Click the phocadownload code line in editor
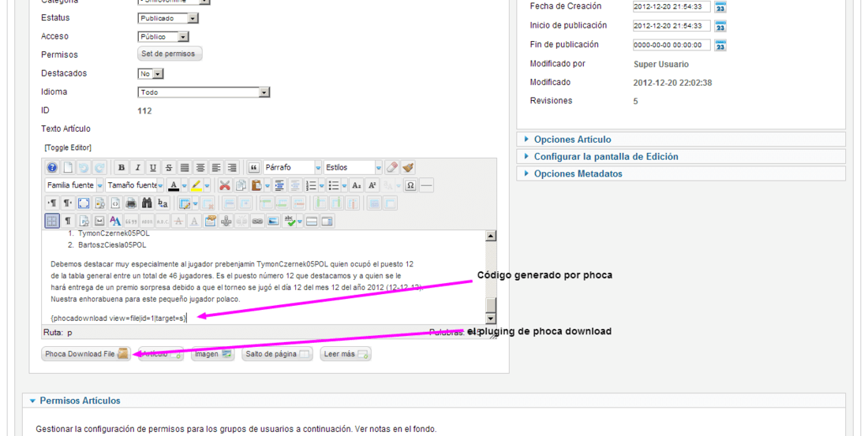 [118, 319]
